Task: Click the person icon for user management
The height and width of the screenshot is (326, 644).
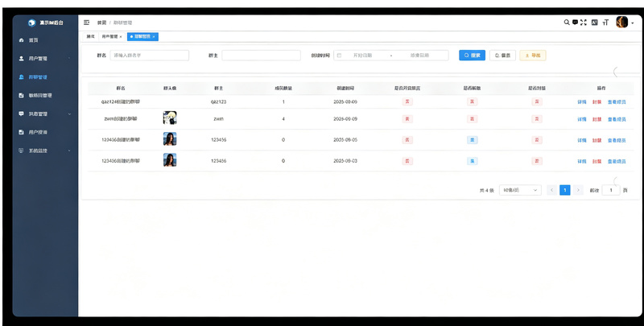Action: tap(22, 59)
